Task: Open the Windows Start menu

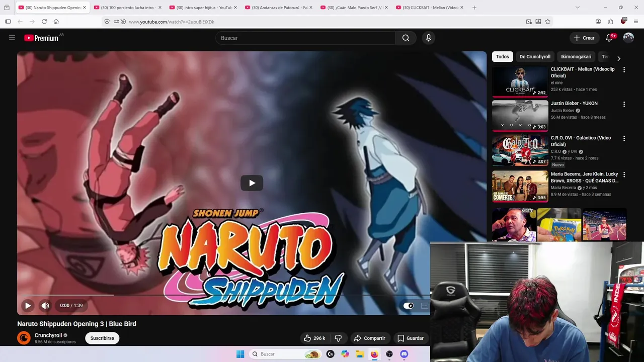Action: tap(240, 354)
